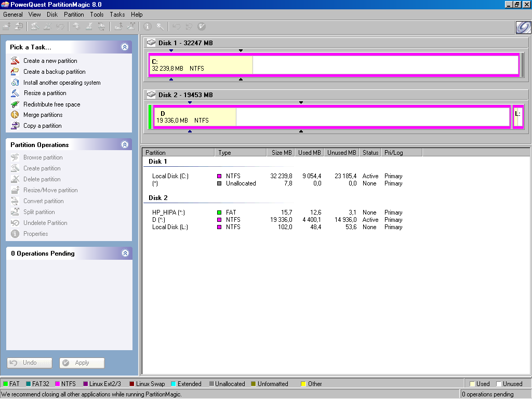This screenshot has height=399, width=532.
Task: Select the D (*:) partition row
Action: (277, 220)
